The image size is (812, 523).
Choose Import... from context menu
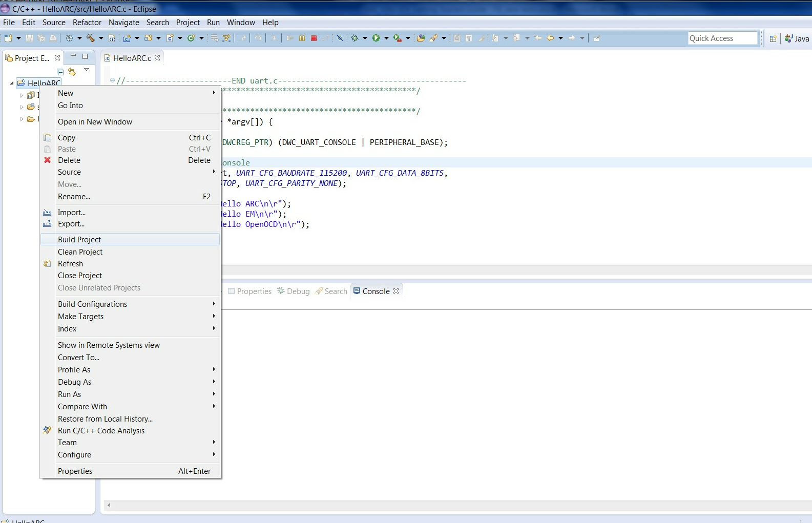click(130, 212)
